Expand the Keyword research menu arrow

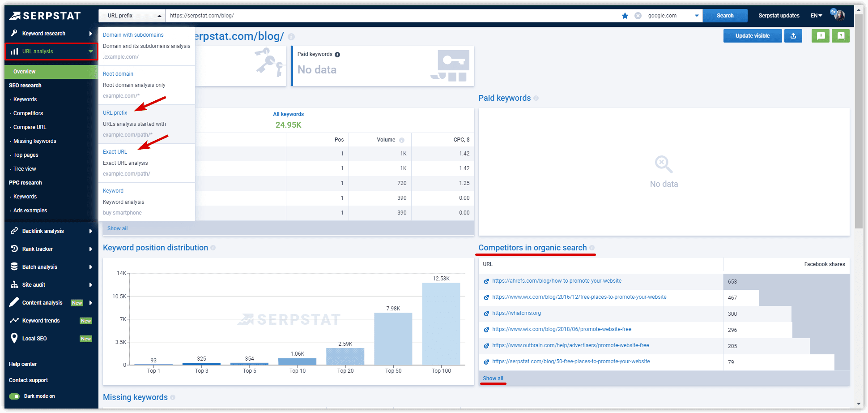point(91,34)
